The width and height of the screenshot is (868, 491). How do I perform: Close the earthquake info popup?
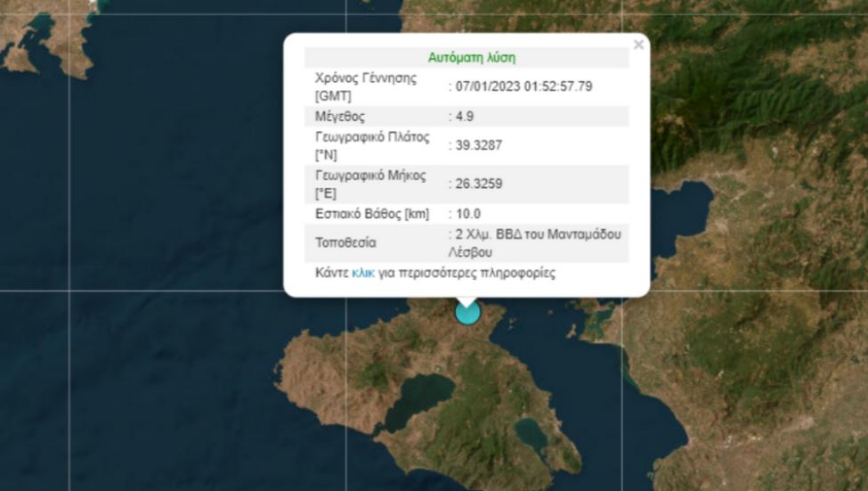(x=637, y=45)
